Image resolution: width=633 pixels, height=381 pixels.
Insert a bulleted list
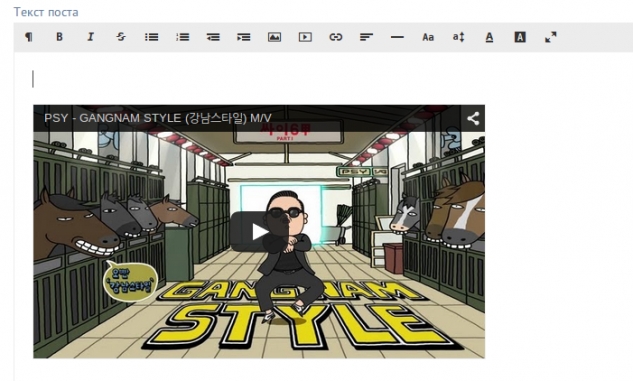coord(151,37)
